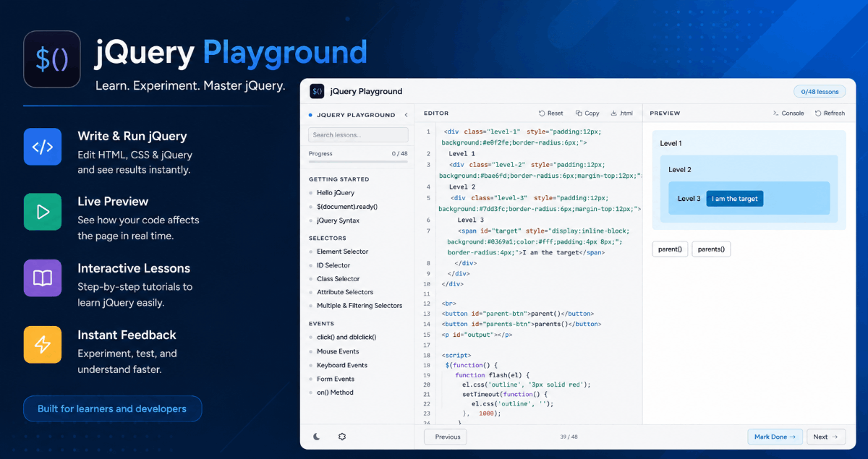Click 'Level 1' text in preview

[x=671, y=144]
